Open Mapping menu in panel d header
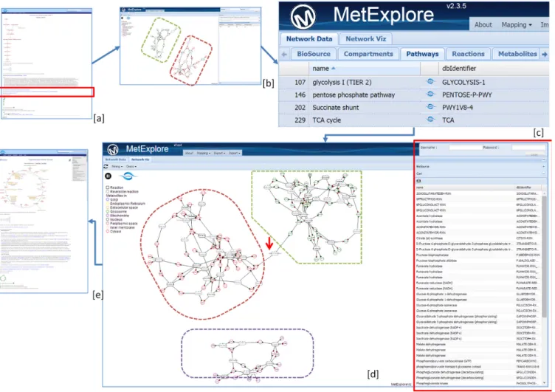 [x=203, y=153]
